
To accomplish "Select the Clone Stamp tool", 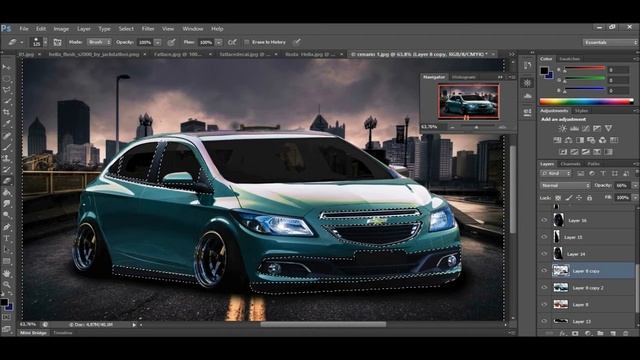I will [7, 158].
